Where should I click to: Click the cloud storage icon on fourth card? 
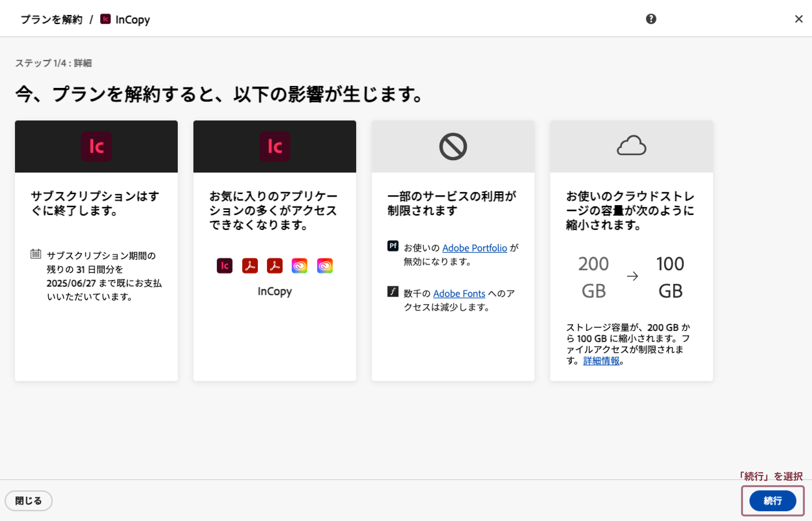pos(631,146)
